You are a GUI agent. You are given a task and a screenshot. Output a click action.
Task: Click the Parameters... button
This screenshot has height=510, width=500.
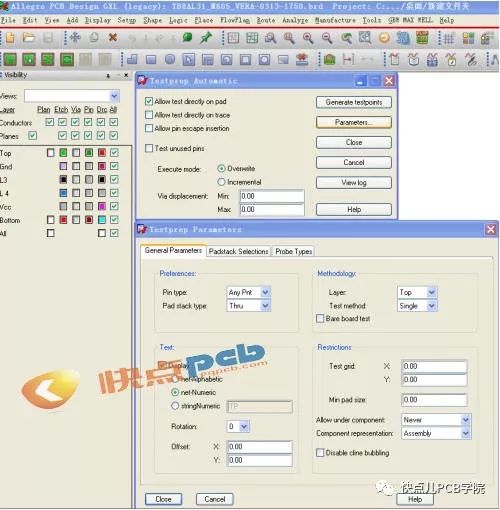pos(354,122)
